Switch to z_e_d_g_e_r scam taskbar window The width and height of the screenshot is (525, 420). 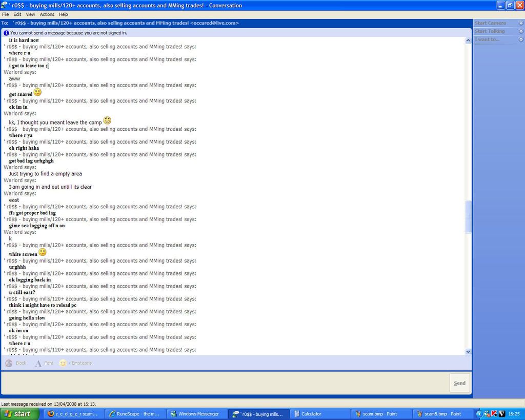coord(74,414)
